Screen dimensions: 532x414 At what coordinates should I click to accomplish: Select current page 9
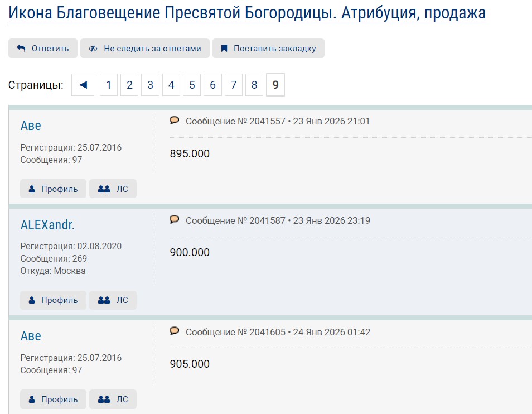[x=275, y=85]
